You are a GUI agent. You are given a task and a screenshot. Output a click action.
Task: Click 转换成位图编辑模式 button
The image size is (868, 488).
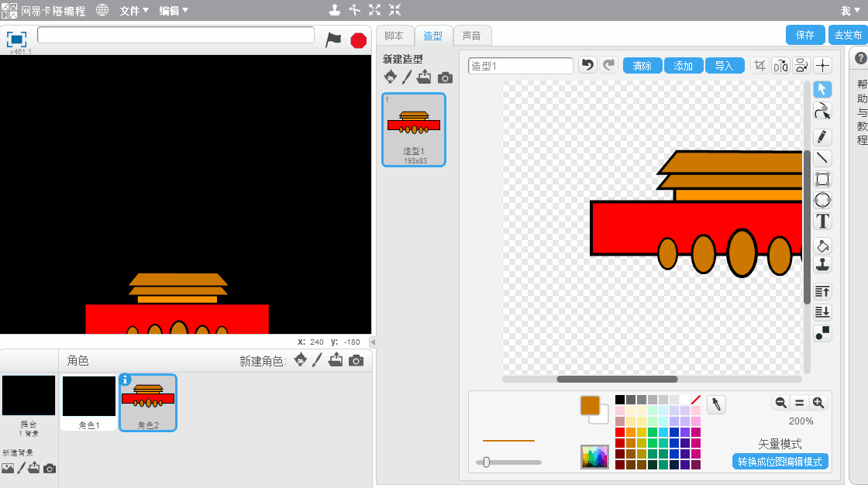click(x=780, y=462)
